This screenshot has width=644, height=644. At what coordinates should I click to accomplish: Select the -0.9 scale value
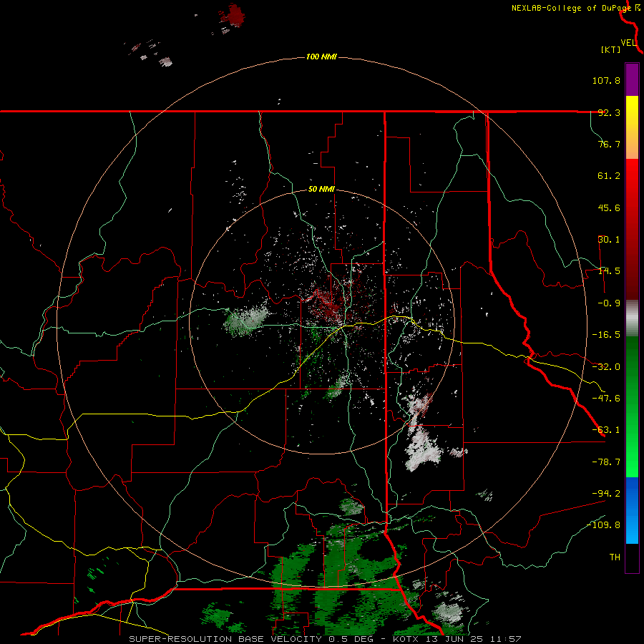(x=606, y=303)
